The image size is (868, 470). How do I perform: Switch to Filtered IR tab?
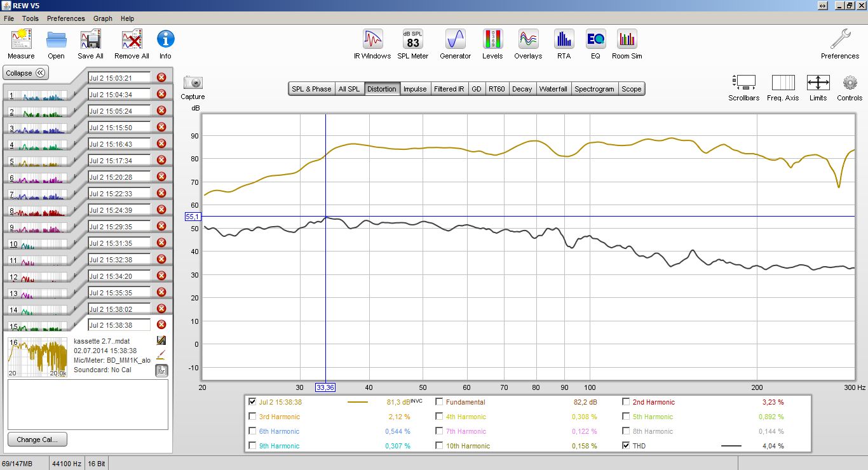click(449, 89)
